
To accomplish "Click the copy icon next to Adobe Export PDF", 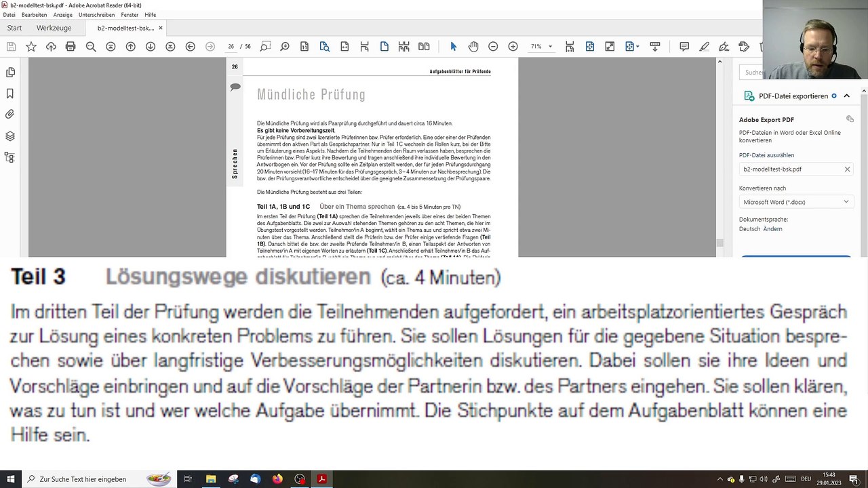I will pyautogui.click(x=850, y=119).
